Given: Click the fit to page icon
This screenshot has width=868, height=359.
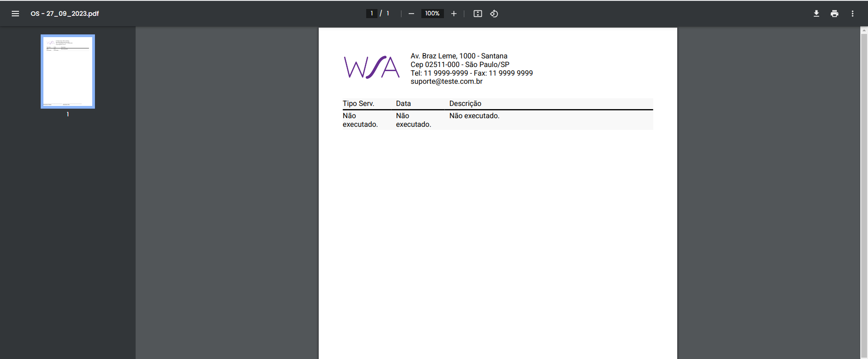Looking at the screenshot, I should pos(478,14).
